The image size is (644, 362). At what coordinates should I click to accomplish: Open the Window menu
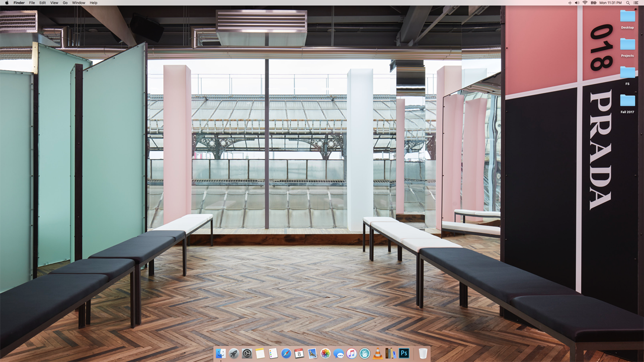(78, 3)
